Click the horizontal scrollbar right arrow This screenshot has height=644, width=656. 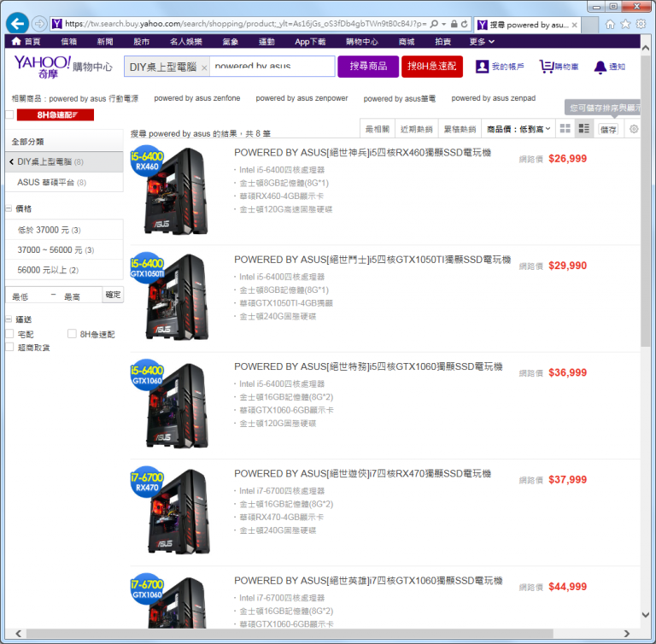click(x=626, y=633)
